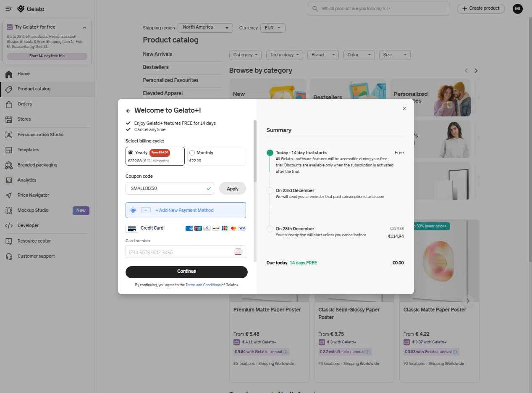The height and width of the screenshot is (393, 532).
Task: Open Brand filter dropdown
Action: (323, 55)
